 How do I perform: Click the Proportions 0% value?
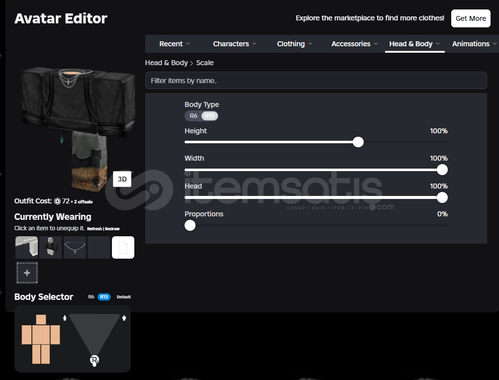(x=442, y=214)
